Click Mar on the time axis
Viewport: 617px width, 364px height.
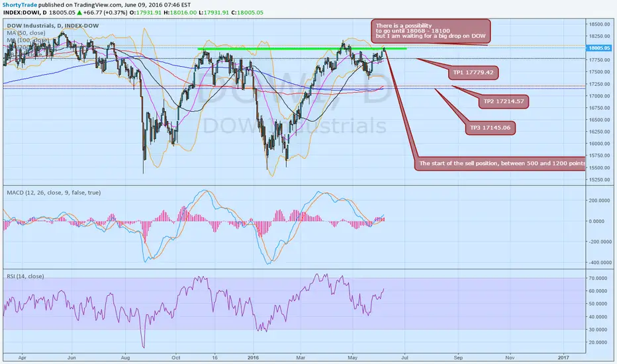click(301, 357)
